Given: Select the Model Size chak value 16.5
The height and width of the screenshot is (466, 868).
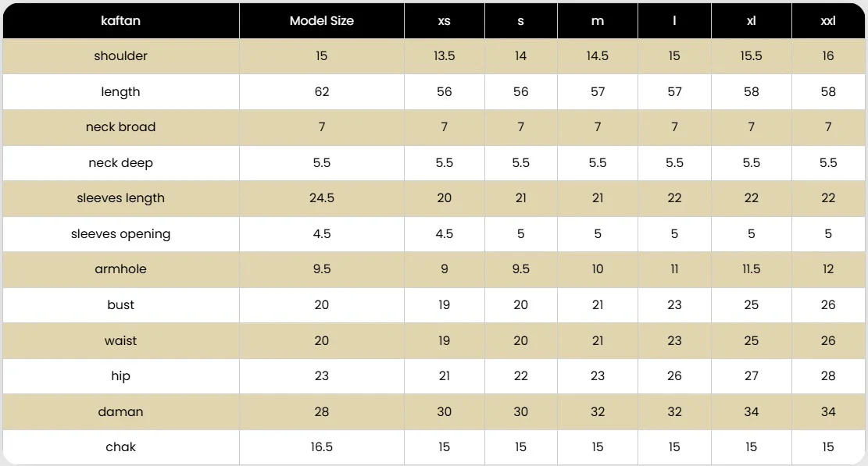Looking at the screenshot, I should pos(322,447).
